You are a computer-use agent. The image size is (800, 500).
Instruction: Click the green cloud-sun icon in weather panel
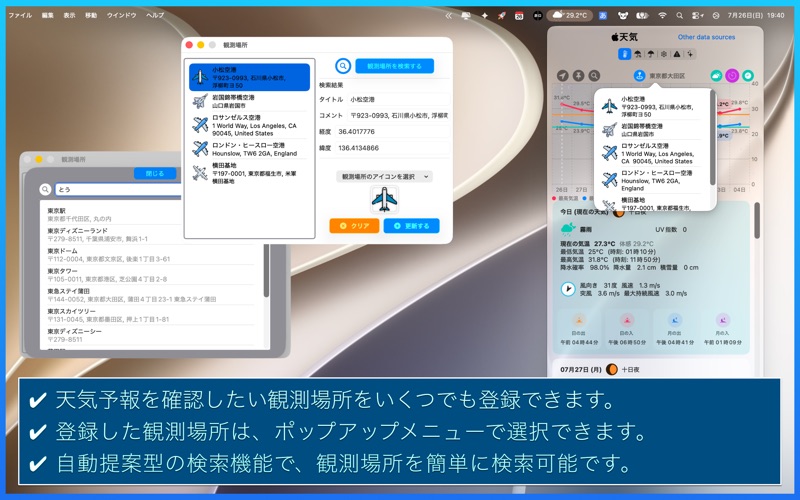pos(716,76)
